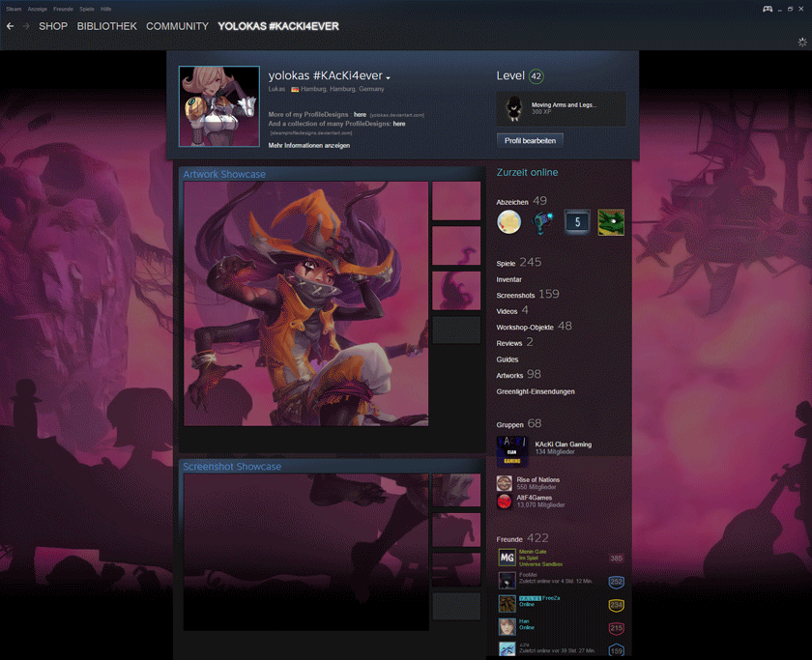This screenshot has height=660, width=812.
Task: Open the Spiele menu in menu bar
Action: point(87,8)
